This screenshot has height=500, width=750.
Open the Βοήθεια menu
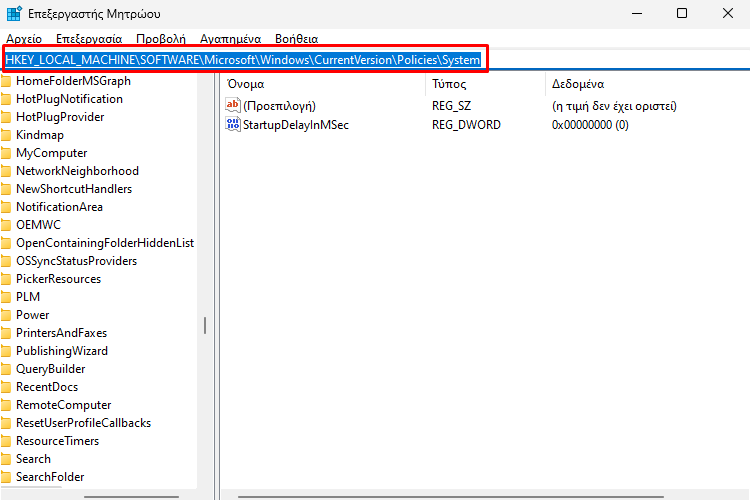[297, 39]
